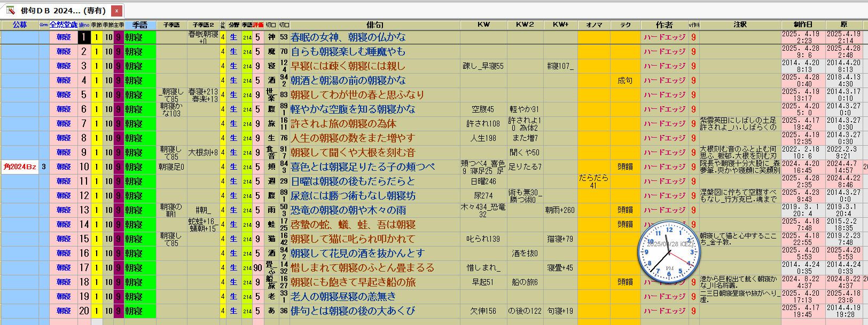This screenshot has height=325, width=868.
Task: Click the テク column header
Action: pyautogui.click(x=625, y=25)
